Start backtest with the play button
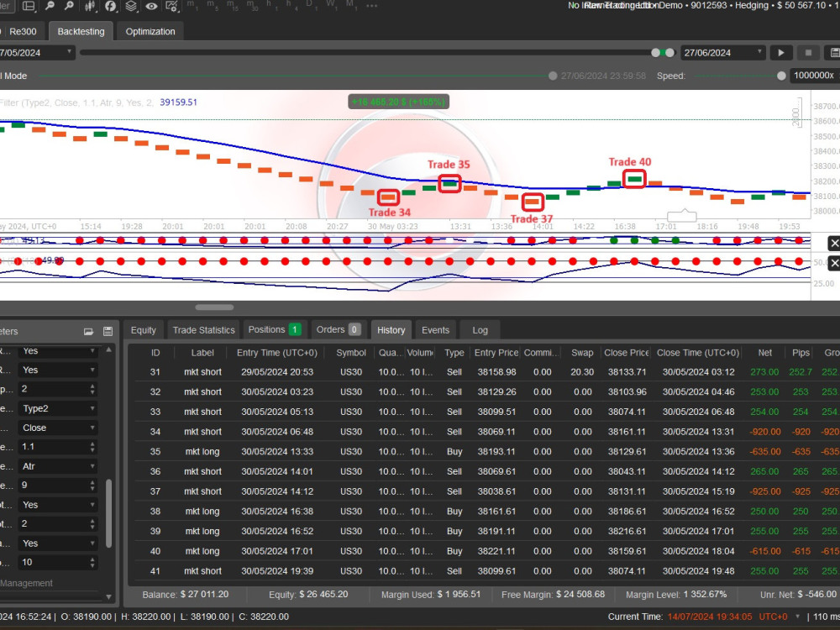The image size is (840, 630). [x=781, y=52]
